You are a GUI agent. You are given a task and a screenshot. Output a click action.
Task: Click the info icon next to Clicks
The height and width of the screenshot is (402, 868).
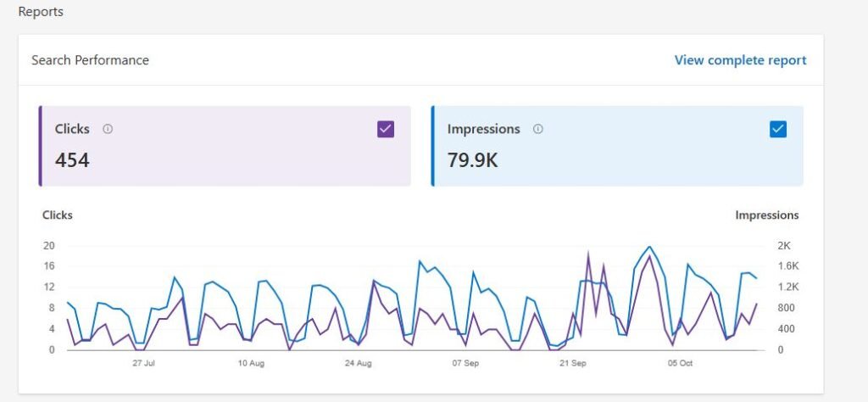pos(108,129)
